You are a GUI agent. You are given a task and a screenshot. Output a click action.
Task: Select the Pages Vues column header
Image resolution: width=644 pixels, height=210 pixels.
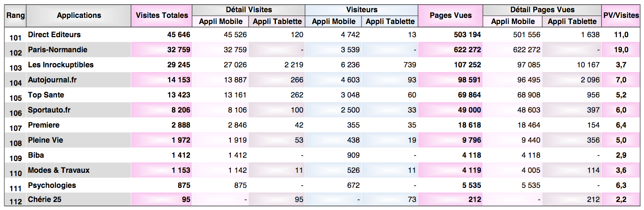450,16
